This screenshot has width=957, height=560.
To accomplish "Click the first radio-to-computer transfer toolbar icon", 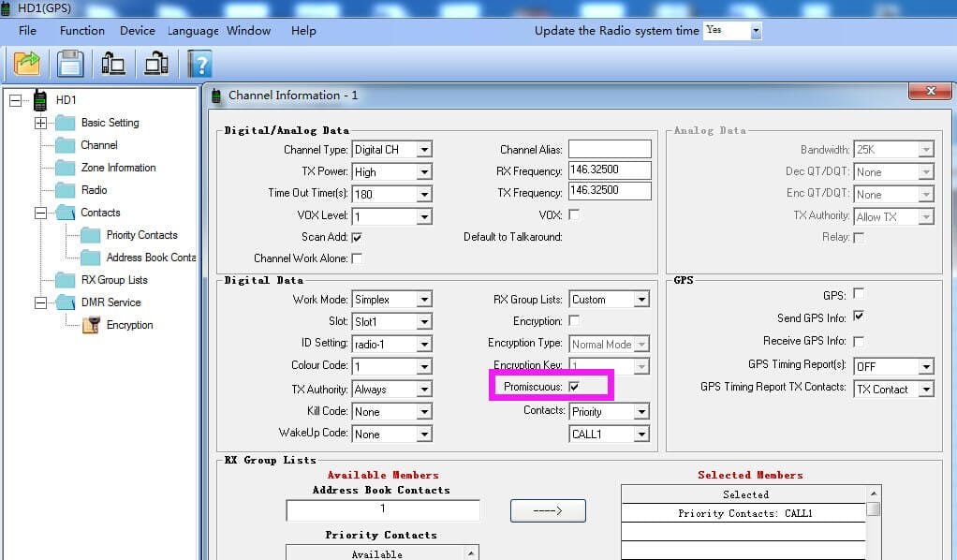I will pos(113,63).
